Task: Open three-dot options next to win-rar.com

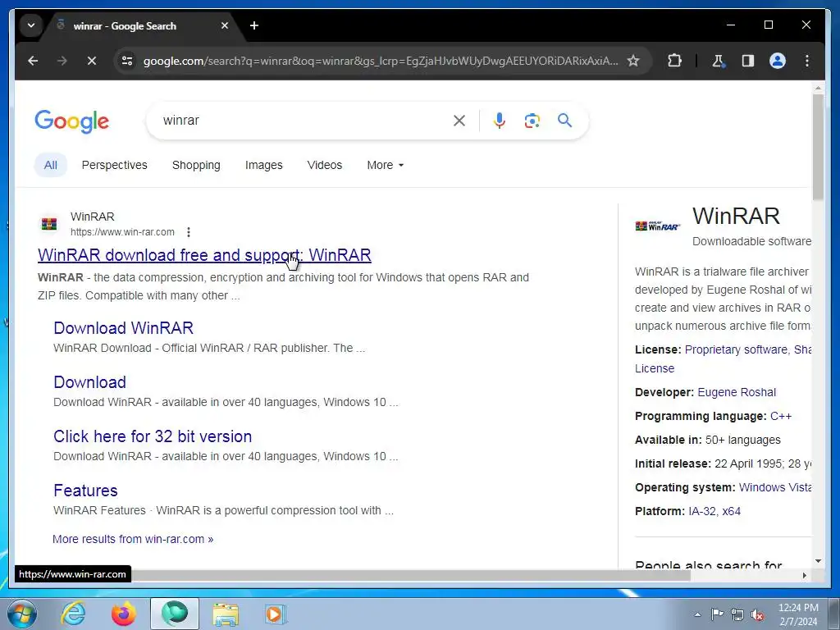Action: 188,232
